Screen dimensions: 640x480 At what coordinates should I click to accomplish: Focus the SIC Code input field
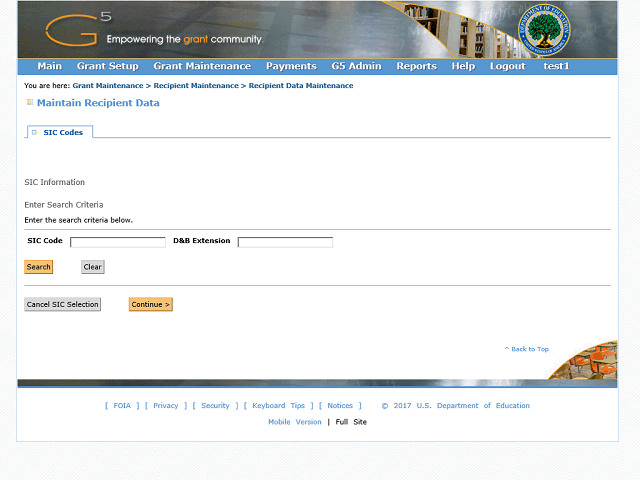click(118, 242)
